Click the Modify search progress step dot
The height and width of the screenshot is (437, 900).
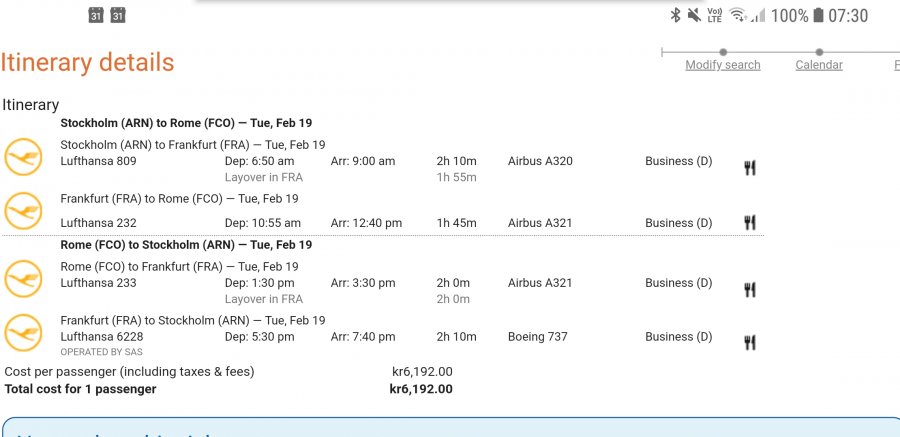pyautogui.click(x=723, y=52)
